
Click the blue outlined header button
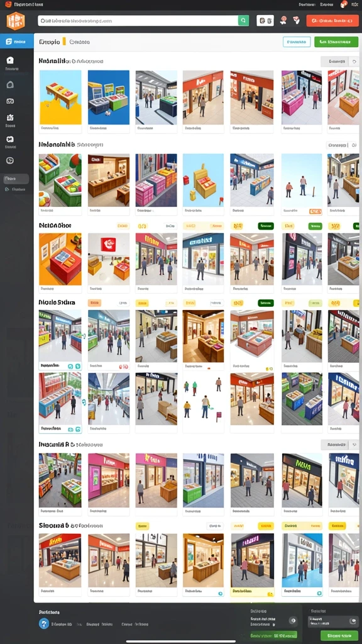(297, 42)
